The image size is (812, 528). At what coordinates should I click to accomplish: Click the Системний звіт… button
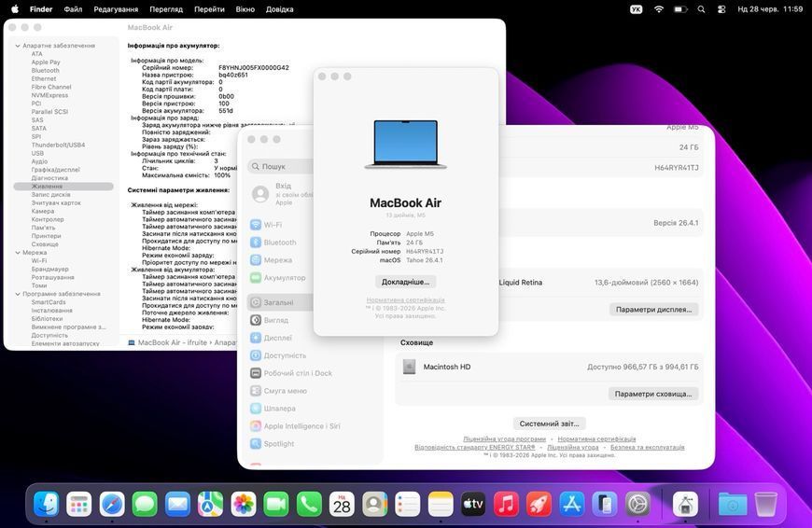coord(550,424)
